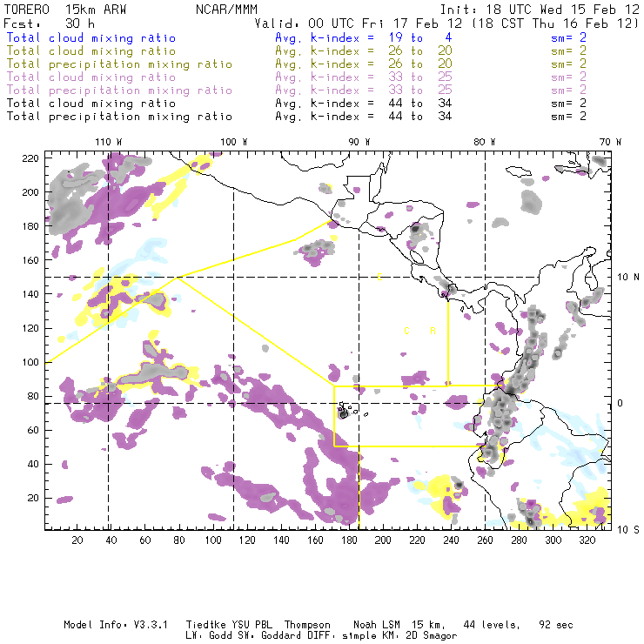Select the blue 'Total cloud mixing ratio' legend entry
Image resolution: width=644 pixels, height=644 pixels.
(x=91, y=37)
